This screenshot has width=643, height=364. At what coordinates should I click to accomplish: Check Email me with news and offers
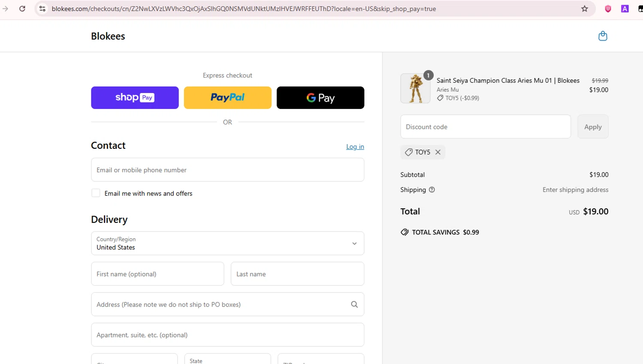pos(96,193)
